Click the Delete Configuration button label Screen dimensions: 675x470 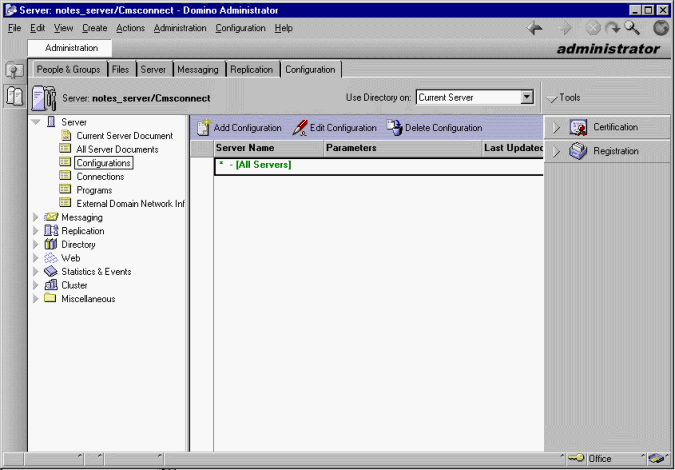click(x=443, y=128)
